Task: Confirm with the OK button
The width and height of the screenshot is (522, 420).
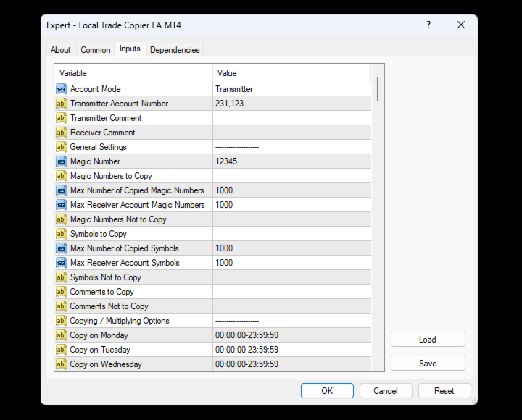Action: click(327, 391)
